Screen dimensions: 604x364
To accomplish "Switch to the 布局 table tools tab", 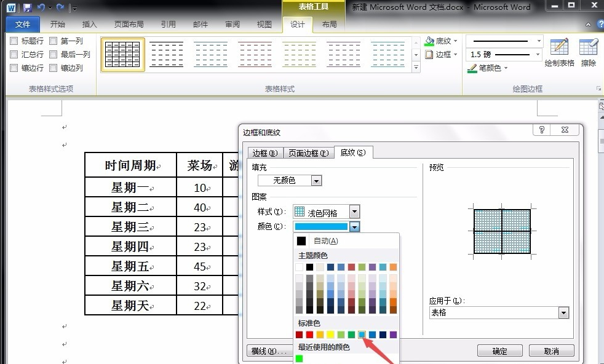I will 329,24.
